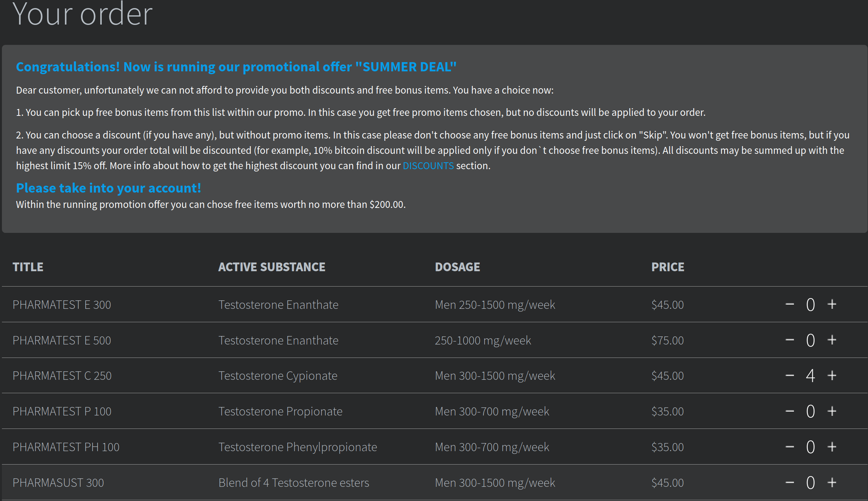
Task: Click the DOSAGE column header
Action: (x=457, y=267)
